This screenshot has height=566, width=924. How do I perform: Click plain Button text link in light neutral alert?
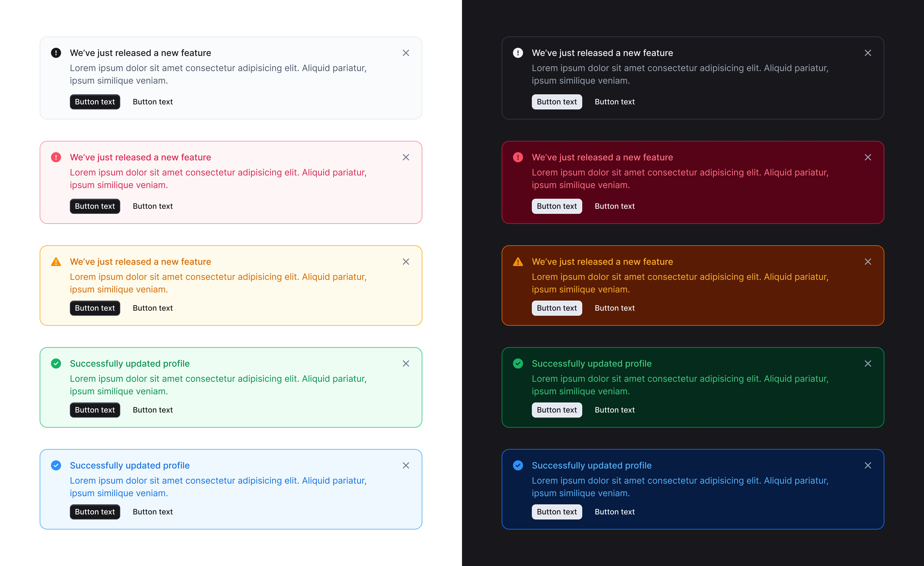point(153,102)
